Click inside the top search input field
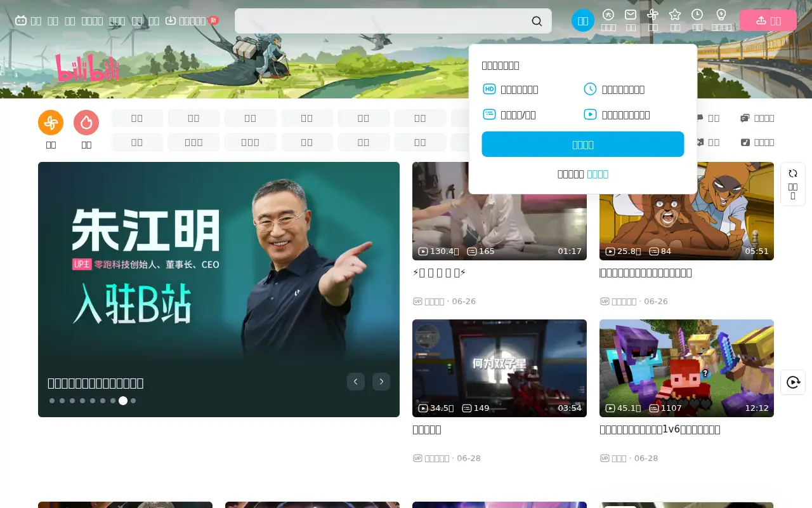This screenshot has width=812, height=508. click(383, 21)
